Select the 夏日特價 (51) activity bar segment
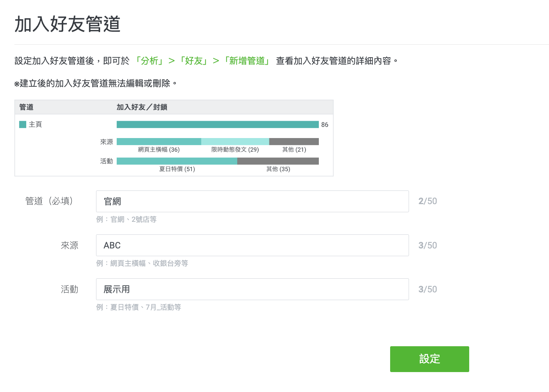 177,161
